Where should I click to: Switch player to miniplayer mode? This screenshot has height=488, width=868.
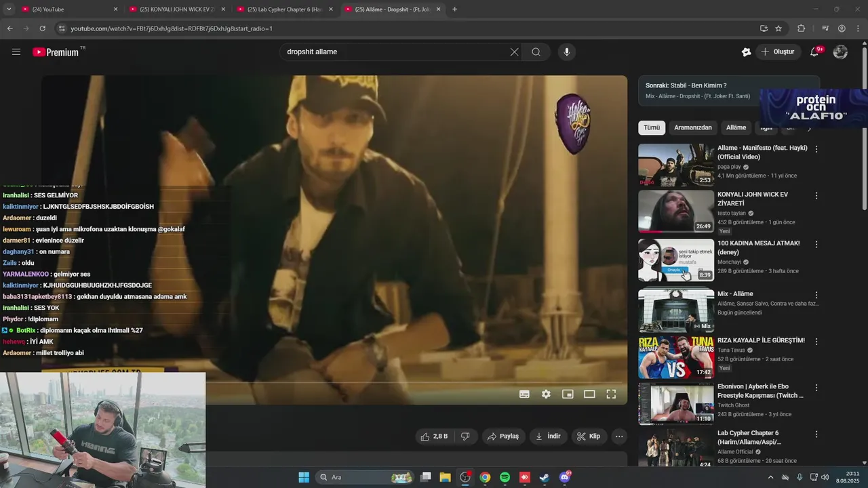[x=568, y=394]
